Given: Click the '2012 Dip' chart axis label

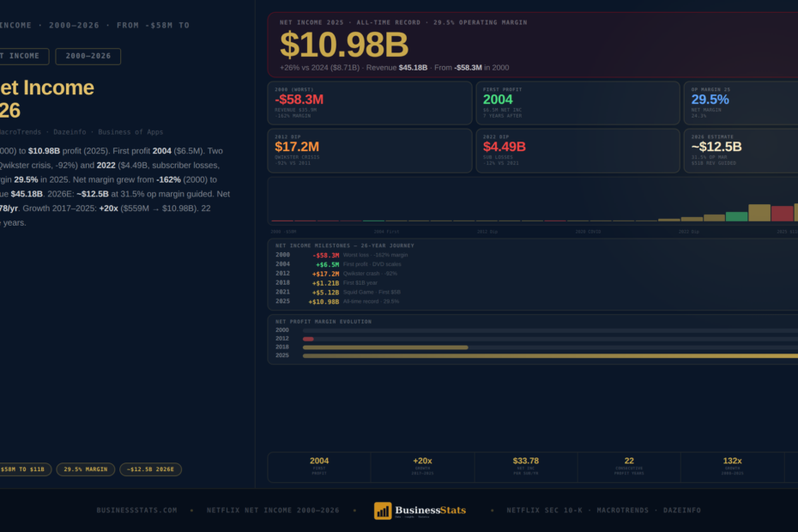Looking at the screenshot, I should (487, 232).
